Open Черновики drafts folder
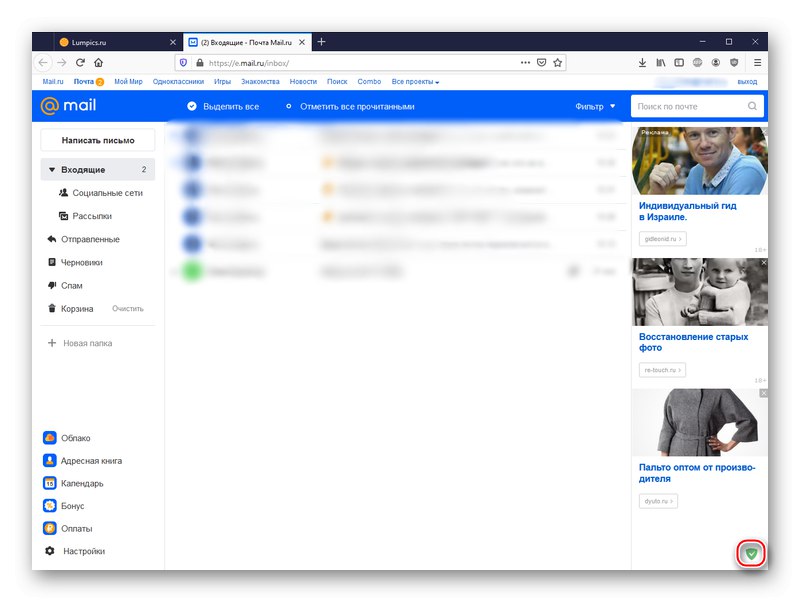The image size is (800, 602). 75,262
